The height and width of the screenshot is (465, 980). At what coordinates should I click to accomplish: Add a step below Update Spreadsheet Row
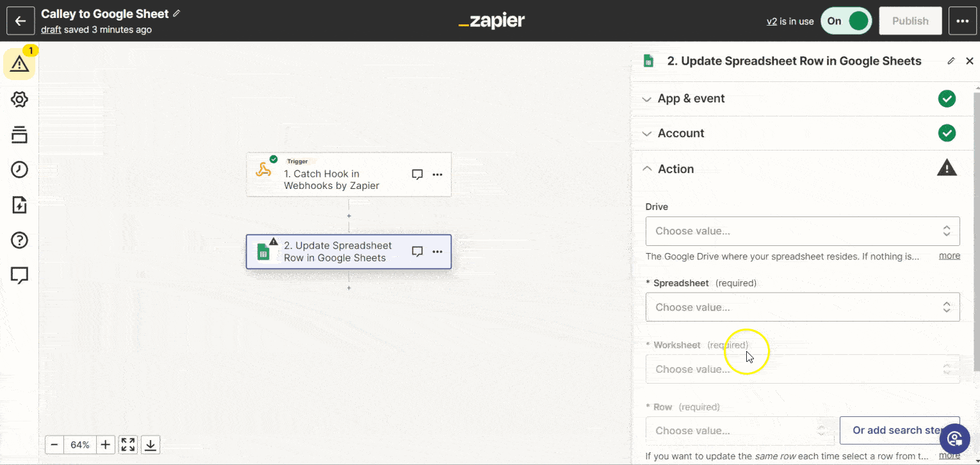click(x=349, y=288)
